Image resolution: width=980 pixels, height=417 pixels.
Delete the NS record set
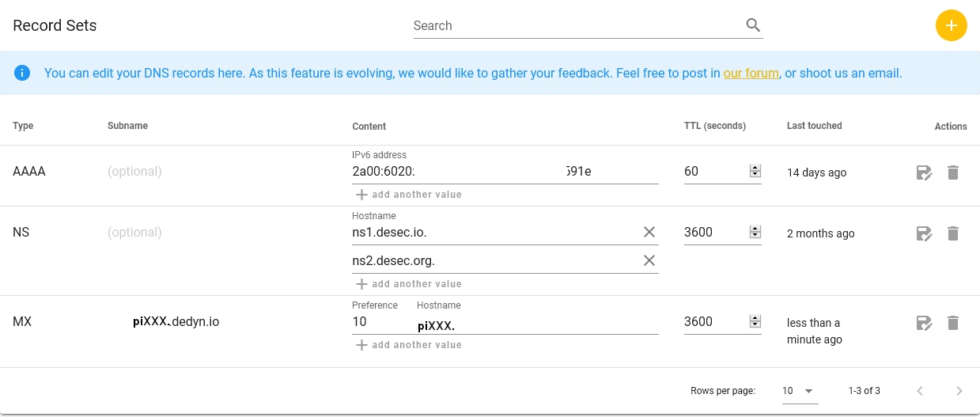click(x=953, y=233)
